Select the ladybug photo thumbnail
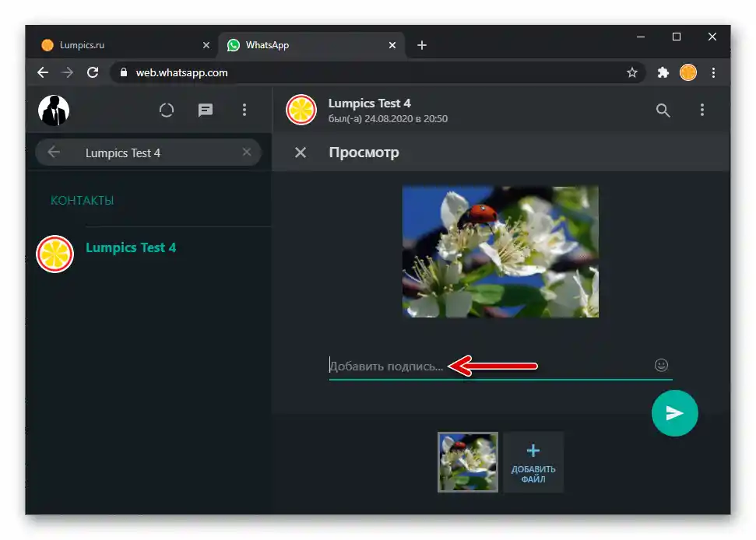The width and height of the screenshot is (756, 540). tap(468, 462)
